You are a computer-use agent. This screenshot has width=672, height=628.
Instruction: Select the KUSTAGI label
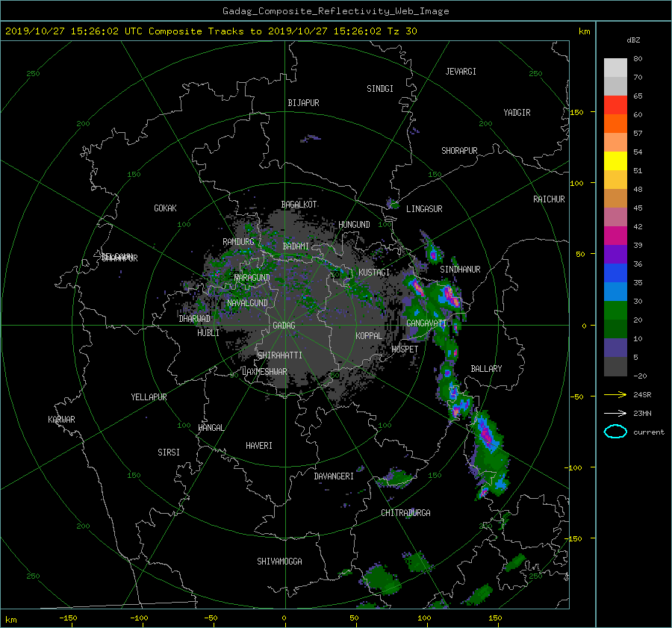click(x=374, y=273)
